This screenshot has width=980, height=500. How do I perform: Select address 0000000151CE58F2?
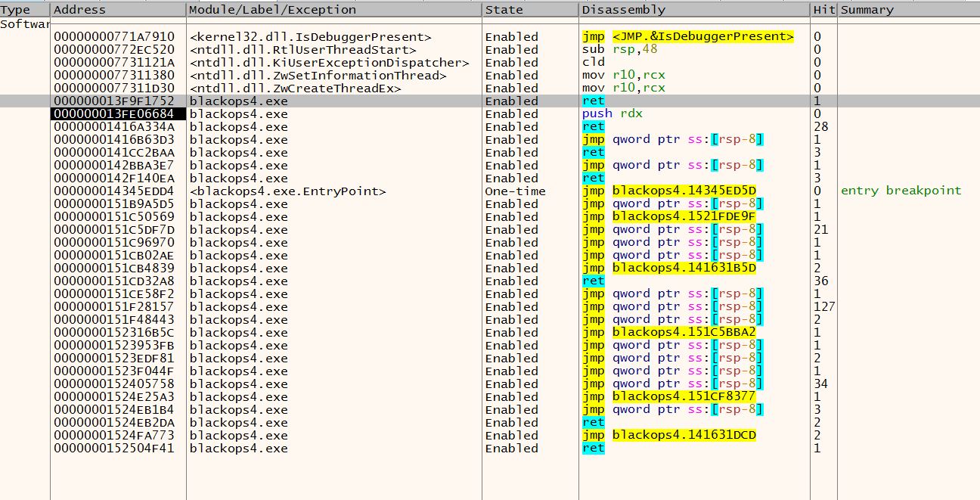pos(114,294)
